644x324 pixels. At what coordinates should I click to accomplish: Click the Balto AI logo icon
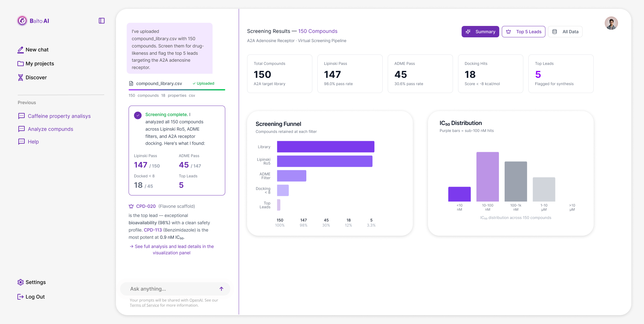coord(22,21)
